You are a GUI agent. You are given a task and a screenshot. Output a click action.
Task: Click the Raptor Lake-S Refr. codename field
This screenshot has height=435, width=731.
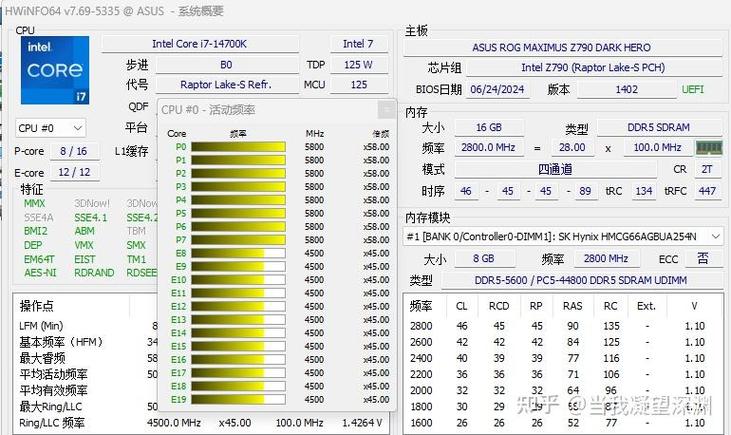coord(226,85)
